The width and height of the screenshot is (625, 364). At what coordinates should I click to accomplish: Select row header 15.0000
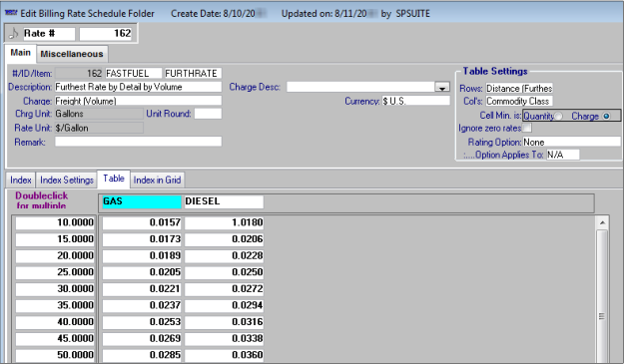[55, 239]
